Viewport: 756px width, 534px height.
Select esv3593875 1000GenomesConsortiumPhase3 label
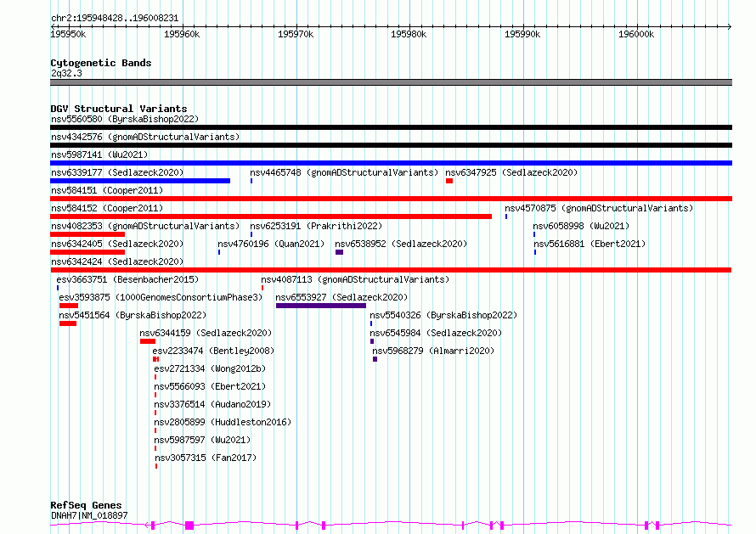click(161, 297)
